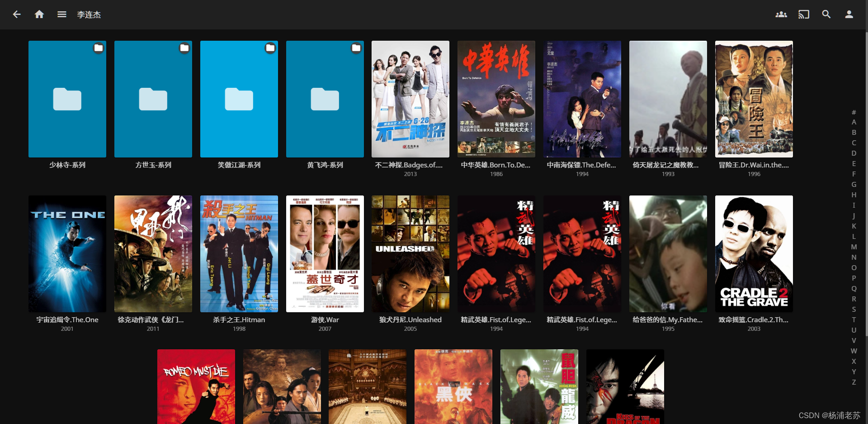Screen dimensions: 868x424
Task: Open the Kiss of the Dragon poster
Action: tap(625, 386)
